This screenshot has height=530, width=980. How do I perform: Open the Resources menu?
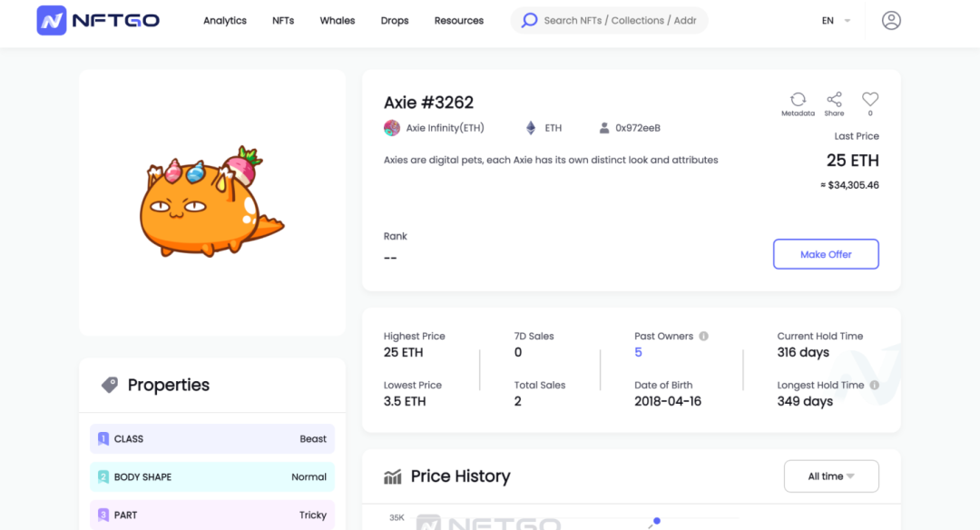pyautogui.click(x=459, y=21)
